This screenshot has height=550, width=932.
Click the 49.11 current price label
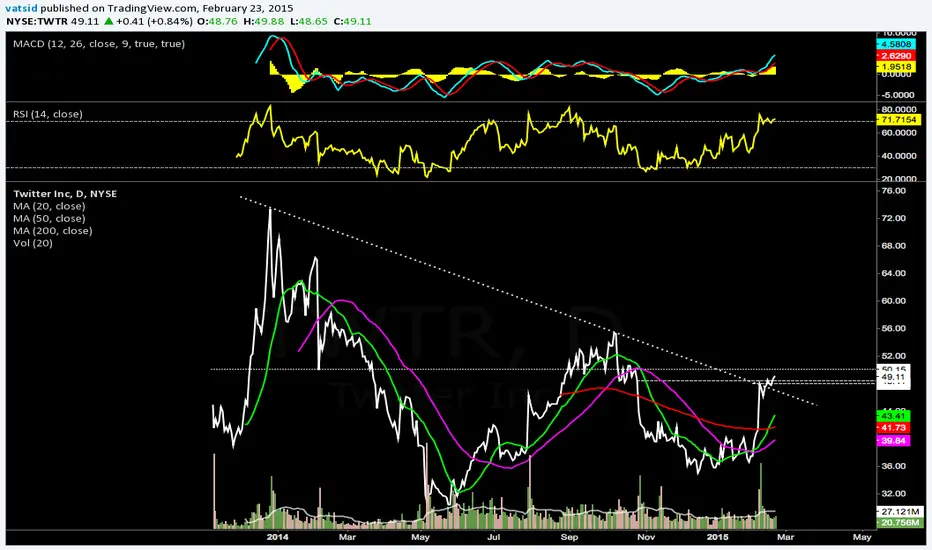pos(893,377)
